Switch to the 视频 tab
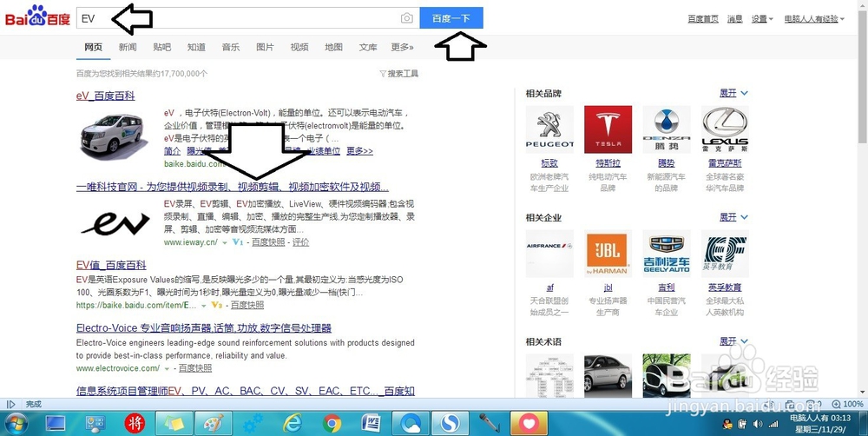Screen dimensions: 868x436 click(x=299, y=47)
